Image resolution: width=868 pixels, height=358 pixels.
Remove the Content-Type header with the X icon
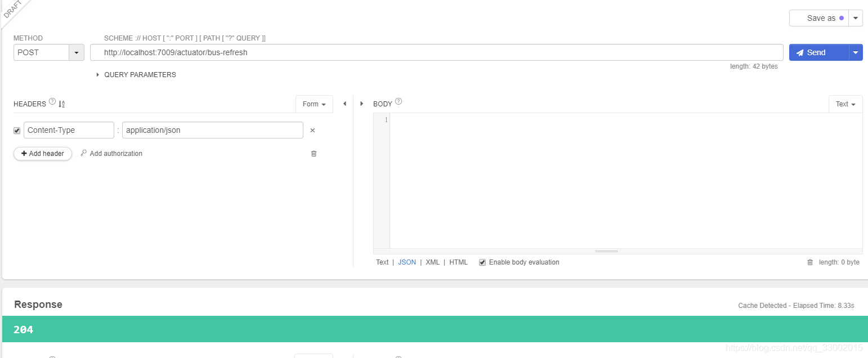click(312, 131)
